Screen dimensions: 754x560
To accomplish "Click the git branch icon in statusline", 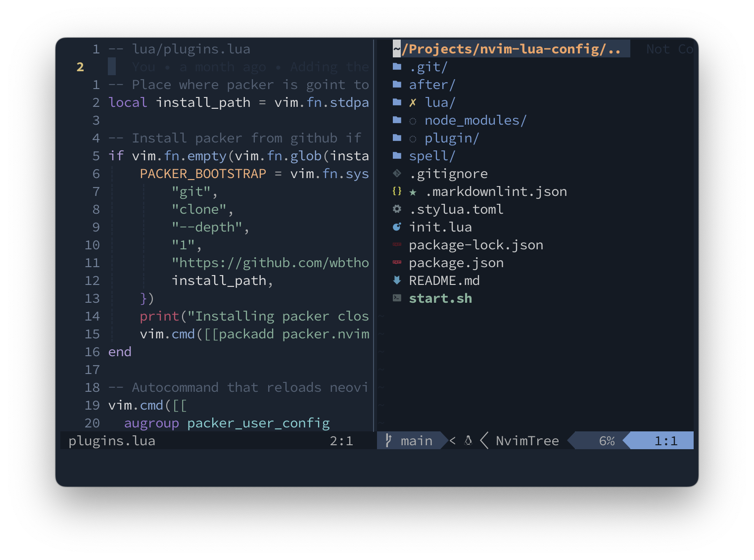I will [x=389, y=440].
